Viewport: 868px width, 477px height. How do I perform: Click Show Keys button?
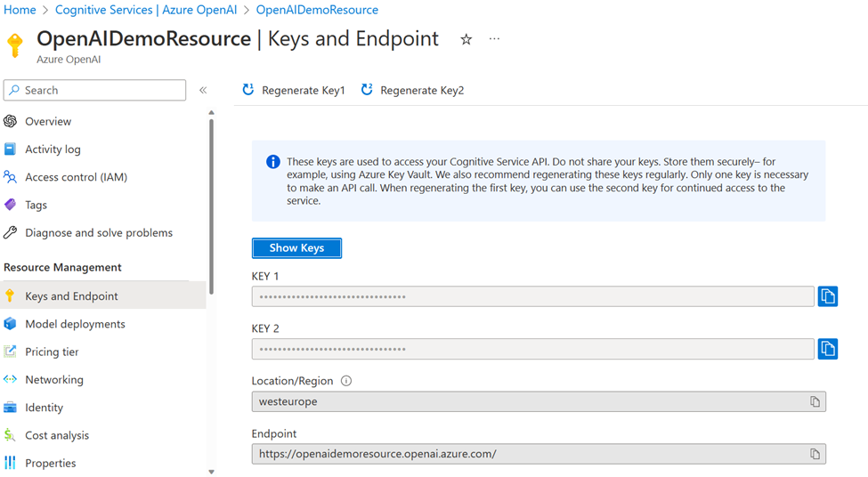point(296,248)
